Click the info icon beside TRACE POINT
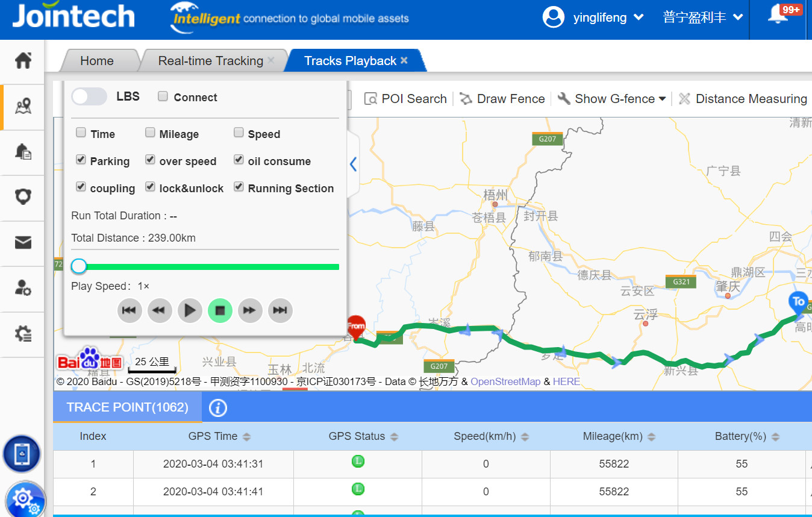This screenshot has height=517, width=812. pos(217,408)
